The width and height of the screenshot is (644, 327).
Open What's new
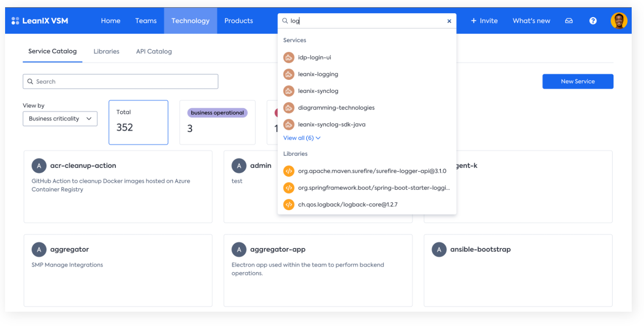531,20
